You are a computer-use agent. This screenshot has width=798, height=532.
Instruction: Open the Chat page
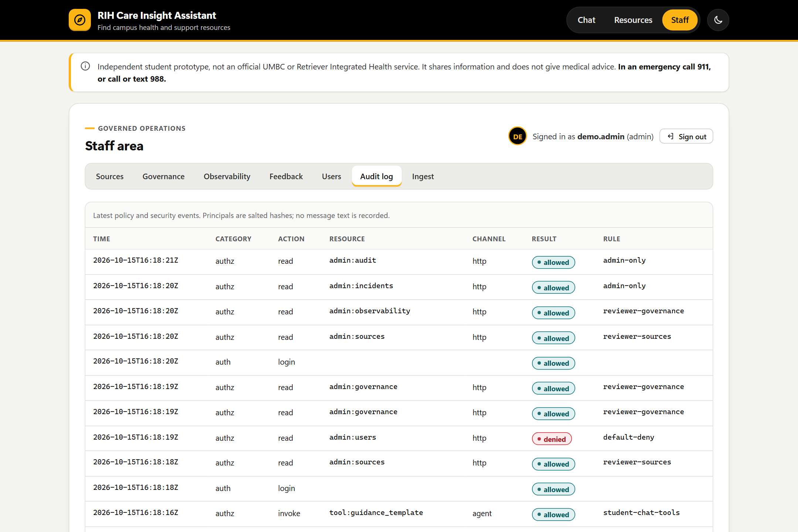(x=586, y=20)
